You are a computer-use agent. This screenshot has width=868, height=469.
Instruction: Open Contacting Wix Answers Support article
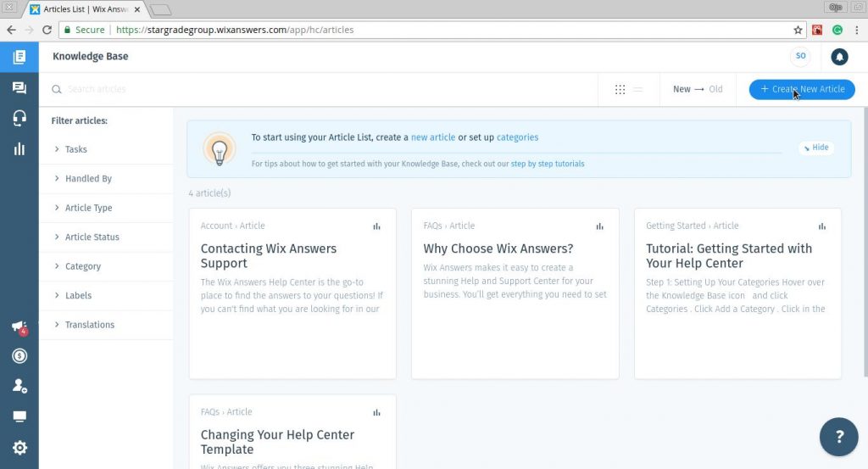tap(269, 256)
